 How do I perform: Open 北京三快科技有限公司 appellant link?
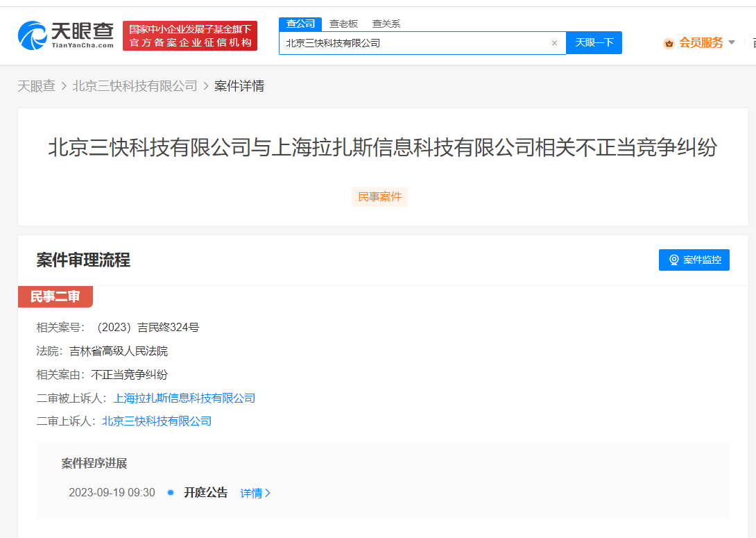(x=157, y=421)
